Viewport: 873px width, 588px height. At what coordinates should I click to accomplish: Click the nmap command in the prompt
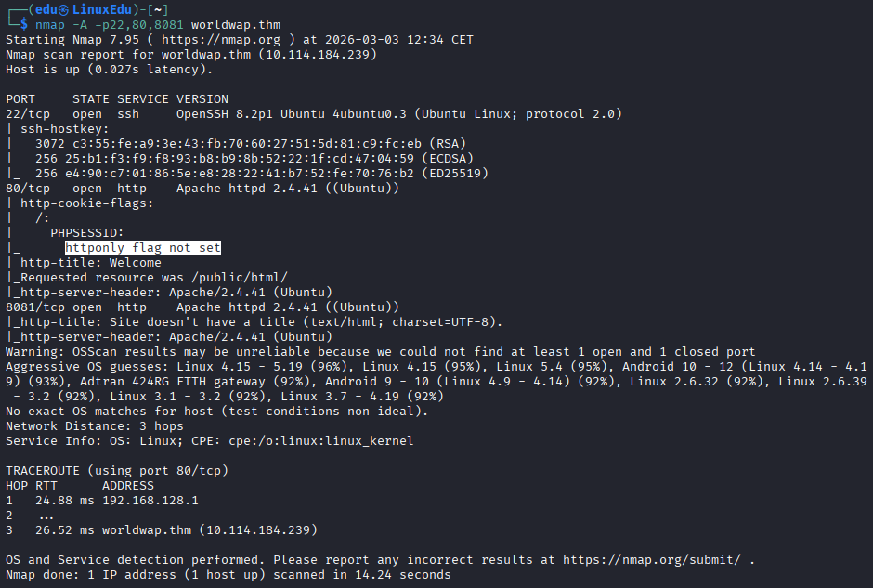(x=50, y=25)
